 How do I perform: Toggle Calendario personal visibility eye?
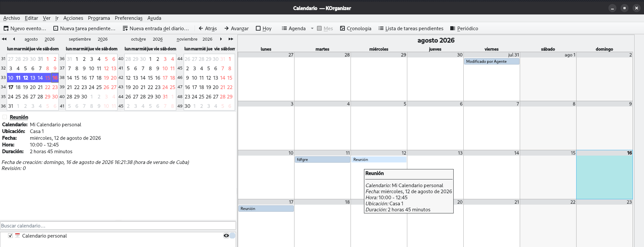coord(226,236)
